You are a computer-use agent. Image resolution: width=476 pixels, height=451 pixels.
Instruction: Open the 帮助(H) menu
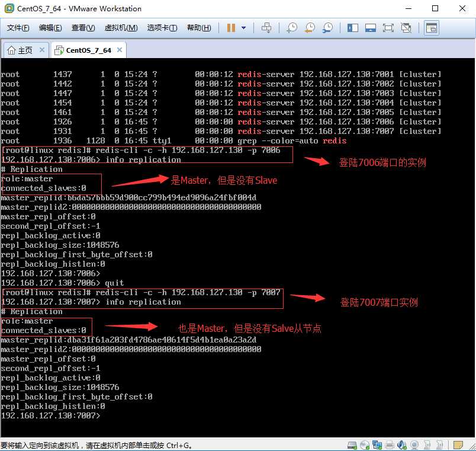[199, 28]
